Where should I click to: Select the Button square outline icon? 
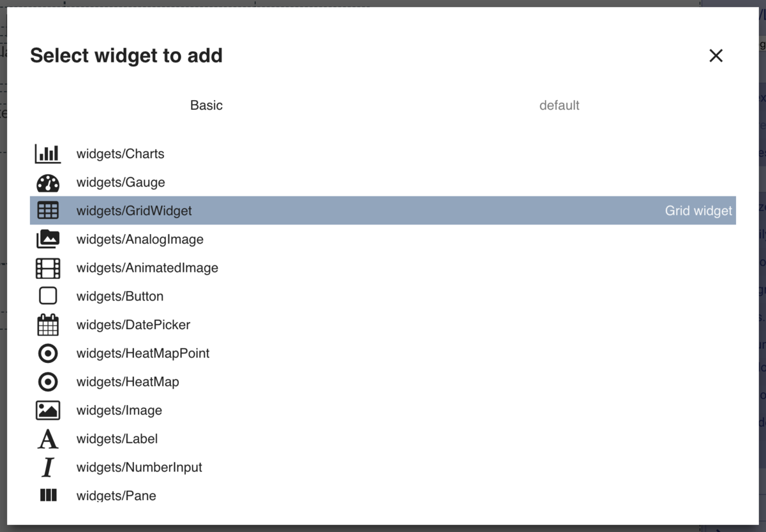[48, 296]
